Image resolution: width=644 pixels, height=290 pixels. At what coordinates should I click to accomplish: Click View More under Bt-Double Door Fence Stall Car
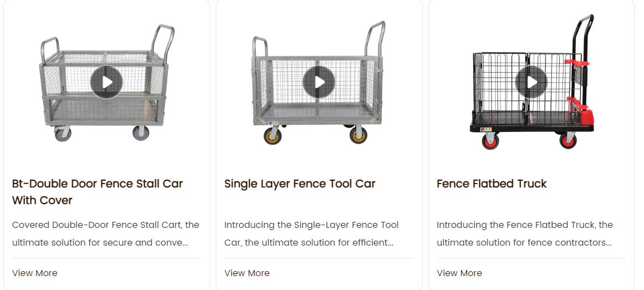pyautogui.click(x=34, y=273)
